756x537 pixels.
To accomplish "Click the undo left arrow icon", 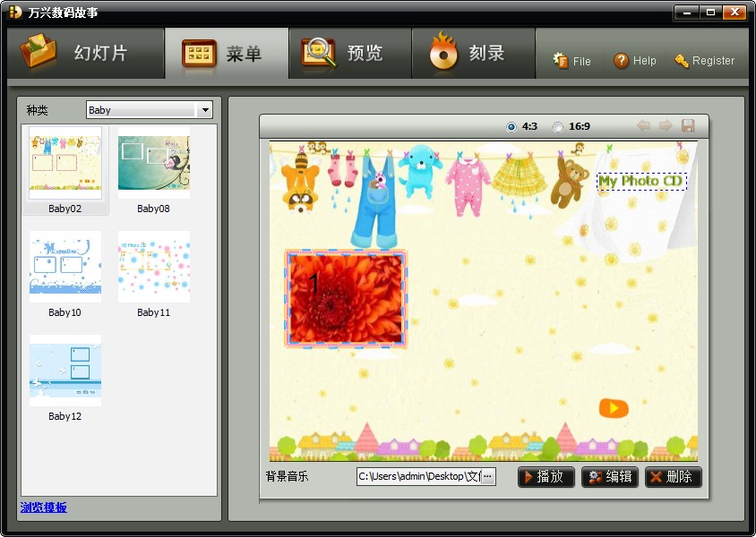I will [643, 125].
